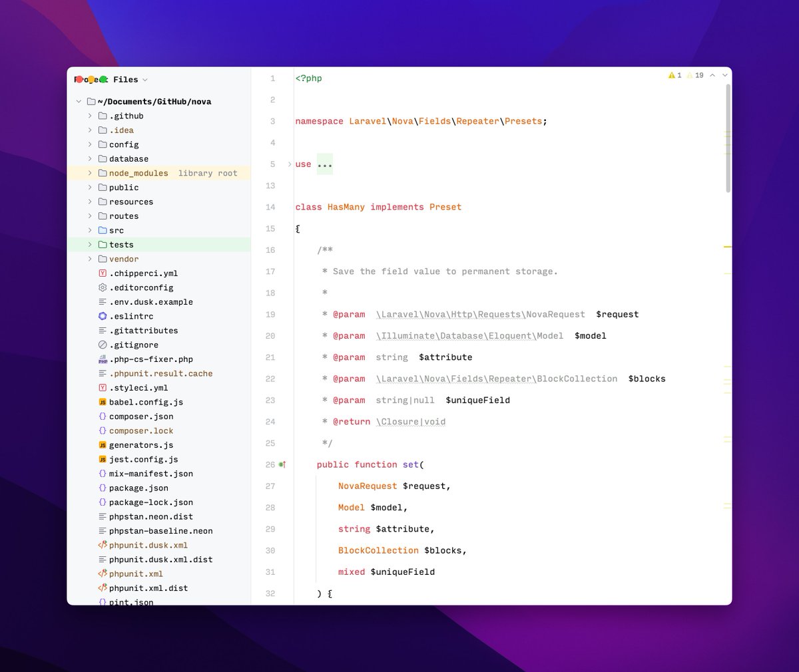Click the Preset interface name on line 14
Screen dimensions: 799x672
coord(445,207)
